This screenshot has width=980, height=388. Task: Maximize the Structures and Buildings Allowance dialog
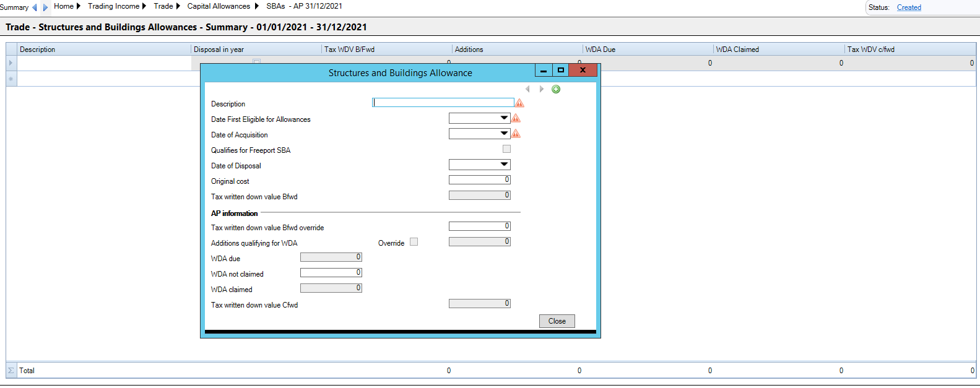(560, 71)
